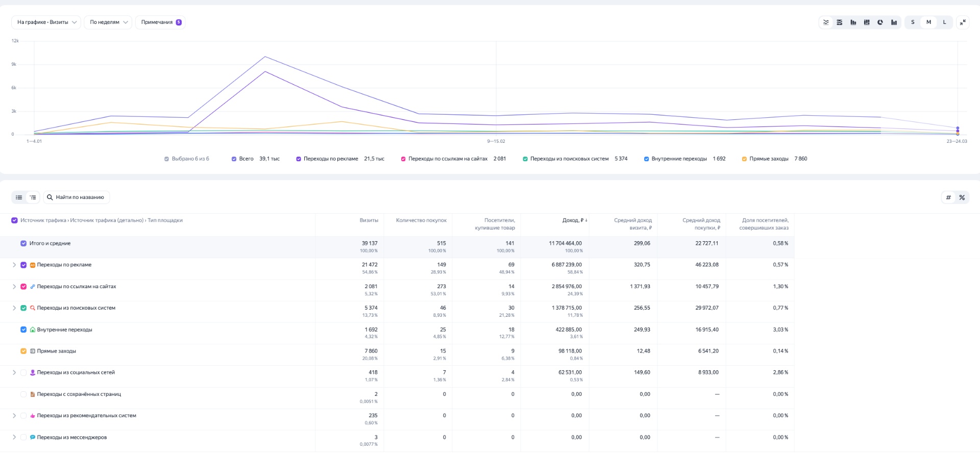The height and width of the screenshot is (455, 980).
Task: Uncheck the 'Переходы по рекламе' row checkbox
Action: tap(23, 265)
